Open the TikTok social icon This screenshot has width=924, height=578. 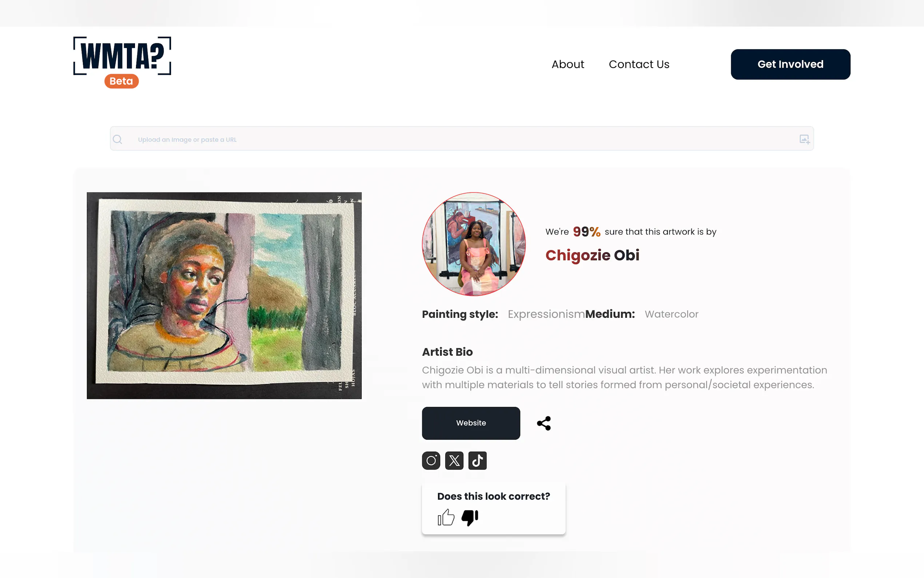point(478,460)
